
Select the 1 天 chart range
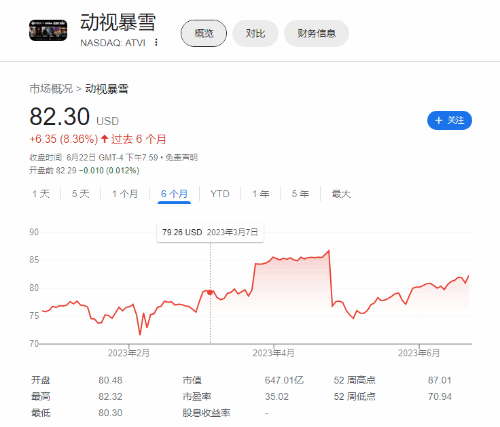[41, 194]
